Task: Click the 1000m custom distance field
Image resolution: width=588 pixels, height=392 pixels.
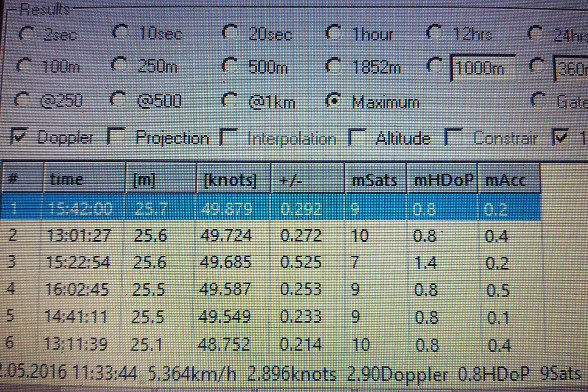Action: [x=482, y=68]
